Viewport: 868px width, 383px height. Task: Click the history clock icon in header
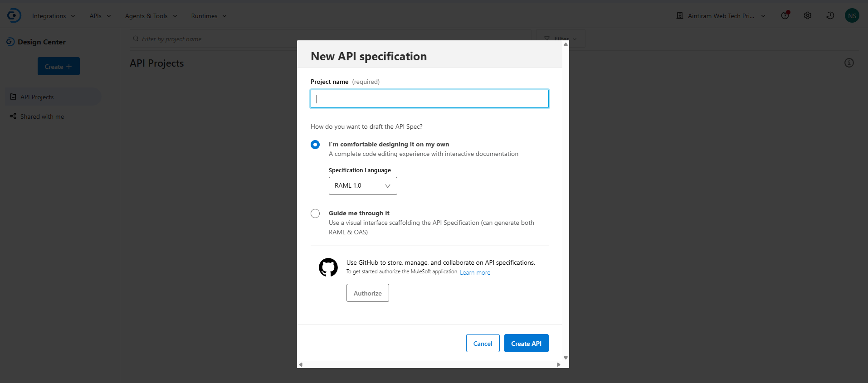pyautogui.click(x=830, y=15)
